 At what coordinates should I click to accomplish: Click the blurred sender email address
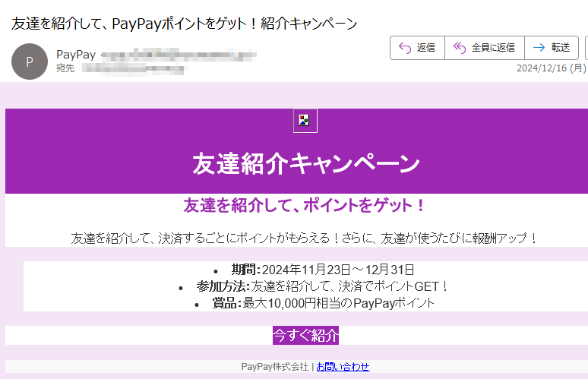[x=179, y=55]
